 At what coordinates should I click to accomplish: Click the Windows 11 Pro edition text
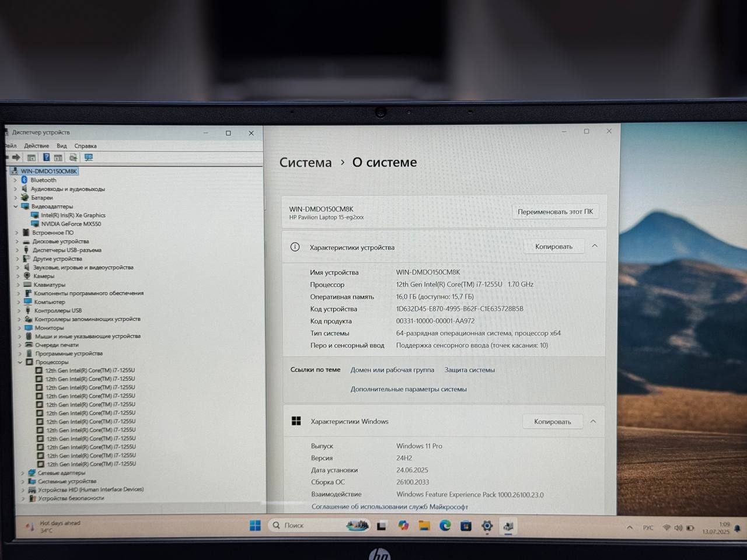pos(420,446)
